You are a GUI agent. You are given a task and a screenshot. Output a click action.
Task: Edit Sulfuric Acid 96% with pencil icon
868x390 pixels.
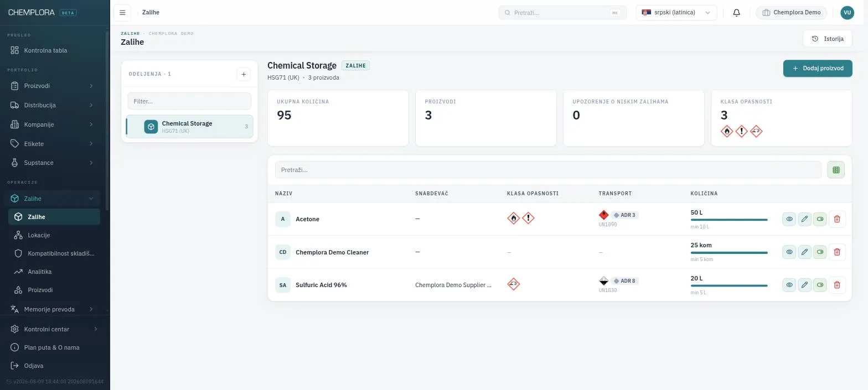tap(804, 285)
